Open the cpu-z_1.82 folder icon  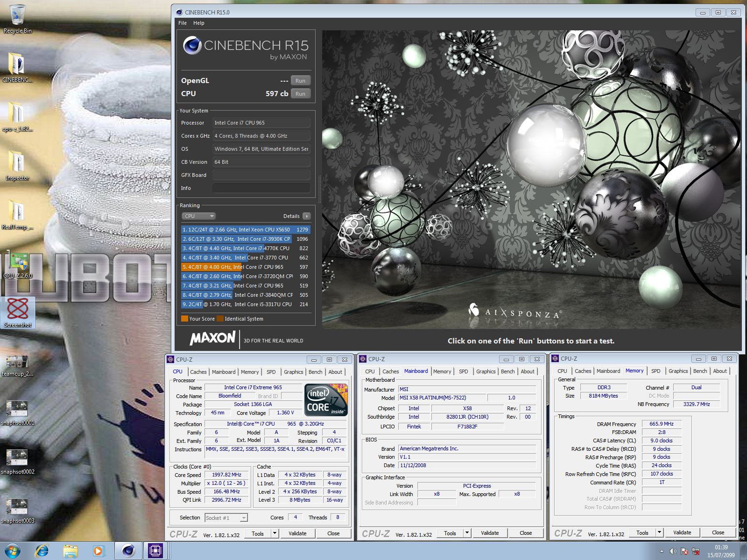pyautogui.click(x=17, y=117)
